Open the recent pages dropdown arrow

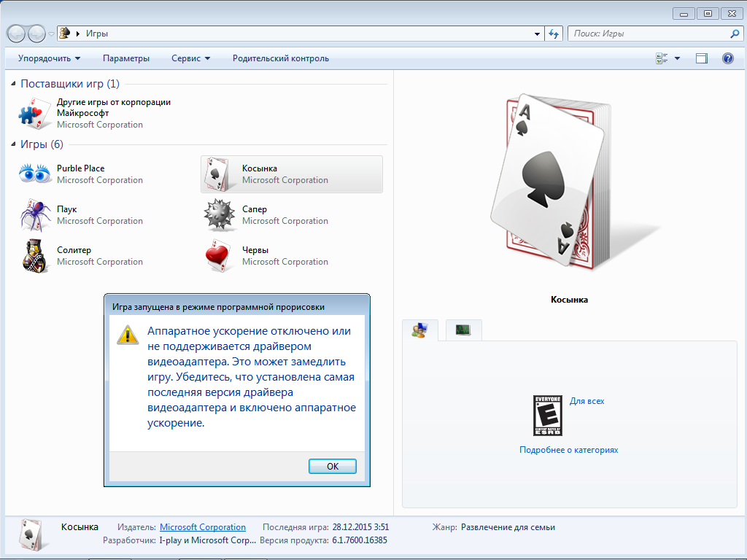click(52, 34)
